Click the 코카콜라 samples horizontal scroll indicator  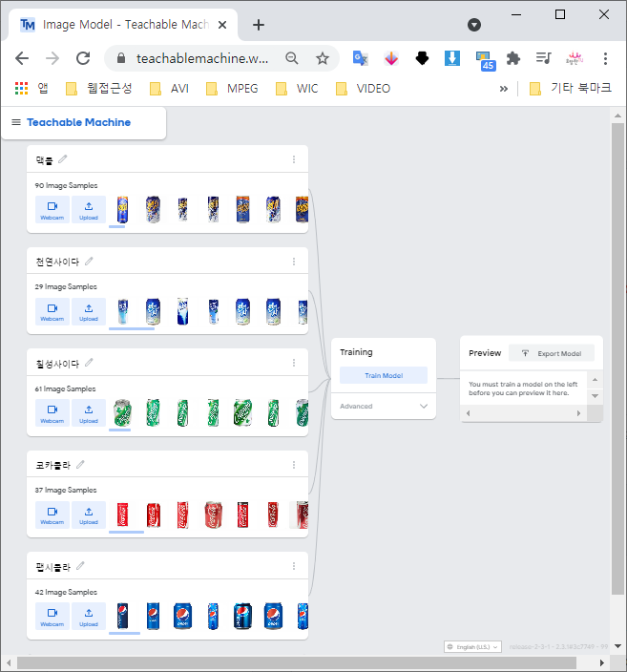click(126, 532)
